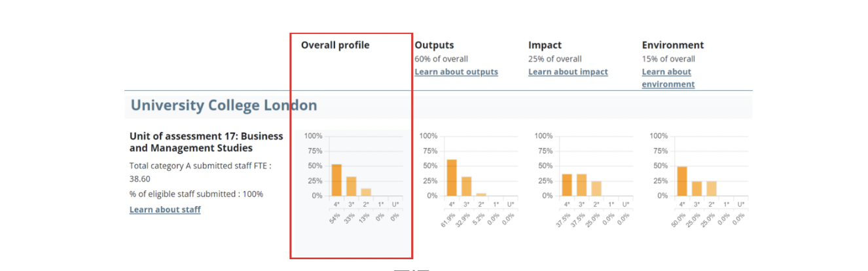Click the 3* bar in Overall profile chart
Image resolution: width=868 pixels, height=271 pixels.
[352, 187]
